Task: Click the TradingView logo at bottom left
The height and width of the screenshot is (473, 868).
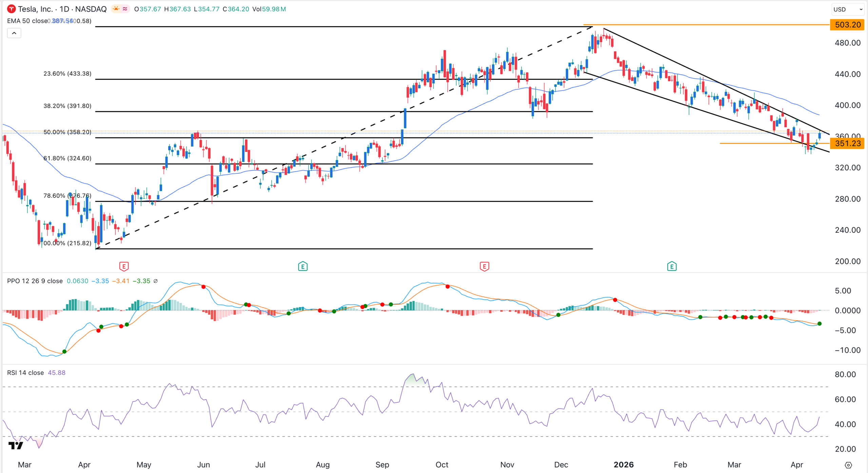Action: [16, 445]
